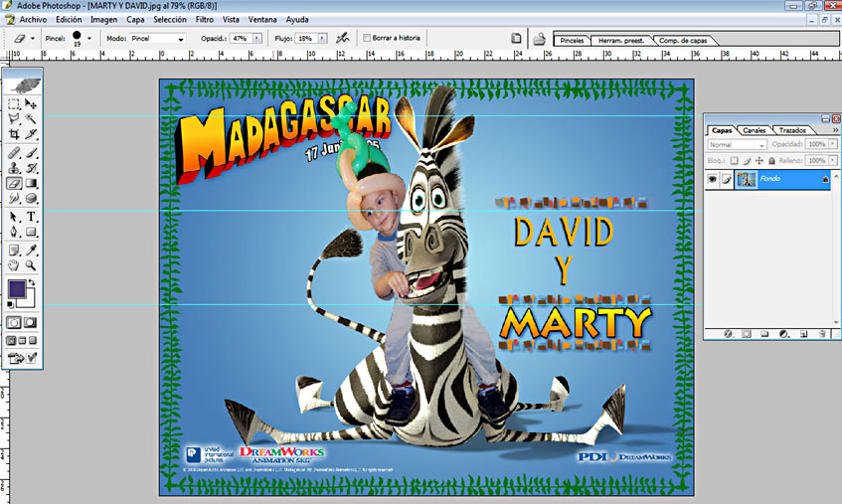Viewport: 842px width, 504px height.
Task: Switch to the Canales tab
Action: tap(754, 130)
